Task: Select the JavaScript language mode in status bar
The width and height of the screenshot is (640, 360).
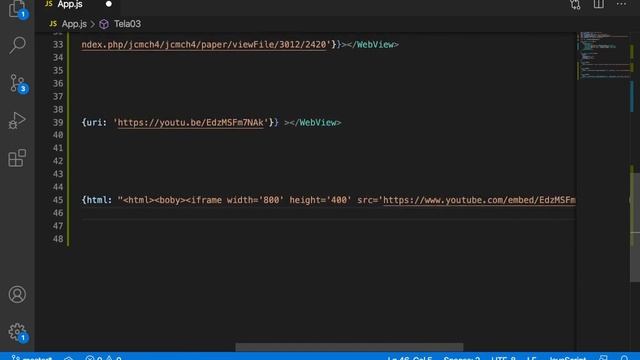Action: (567, 358)
